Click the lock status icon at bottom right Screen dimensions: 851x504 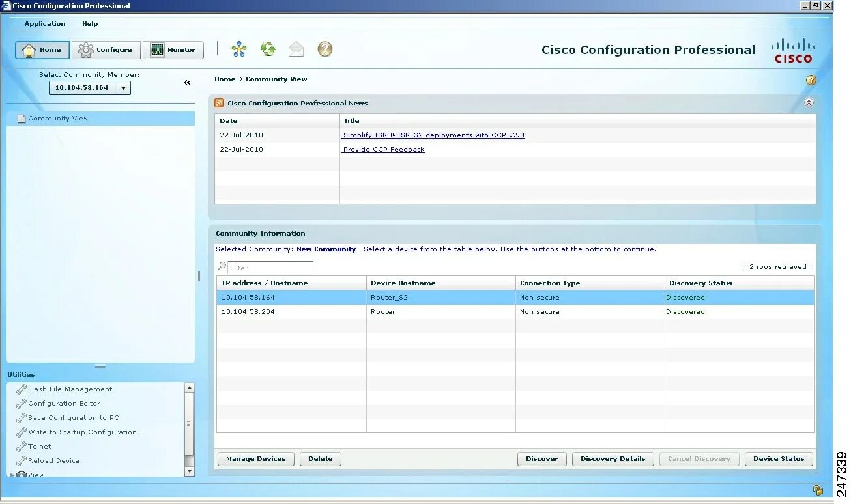coord(818,490)
